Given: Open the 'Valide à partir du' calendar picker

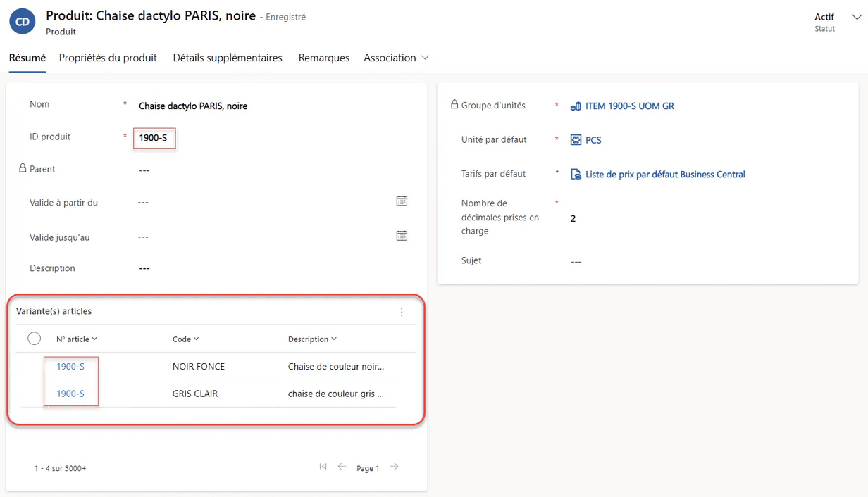Looking at the screenshot, I should coord(402,201).
